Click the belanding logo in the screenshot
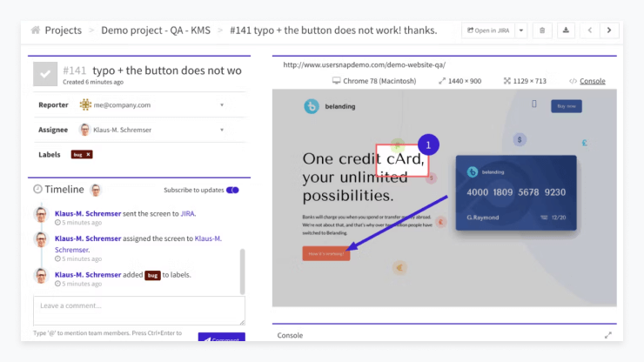Viewport: 644px width, 362px height. (x=330, y=106)
